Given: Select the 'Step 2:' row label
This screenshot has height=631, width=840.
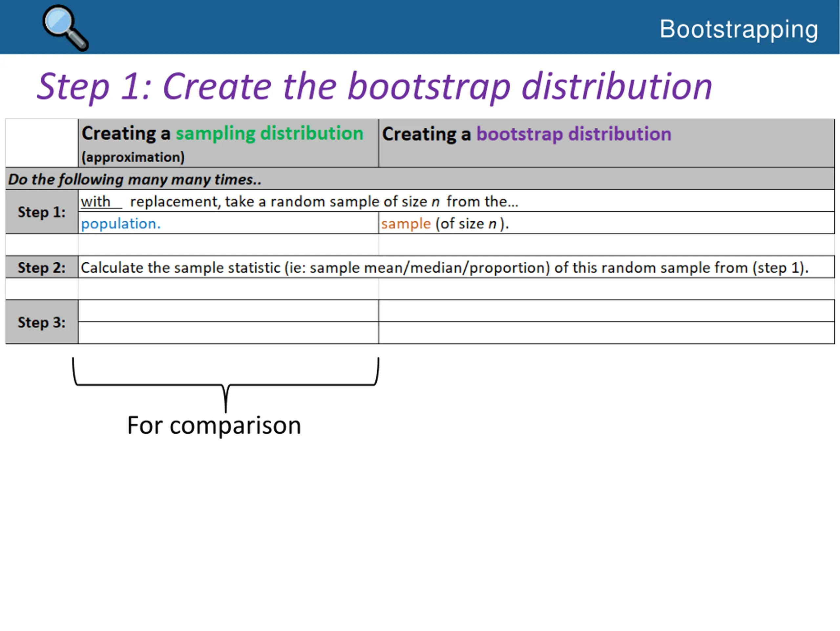Looking at the screenshot, I should tap(42, 268).
